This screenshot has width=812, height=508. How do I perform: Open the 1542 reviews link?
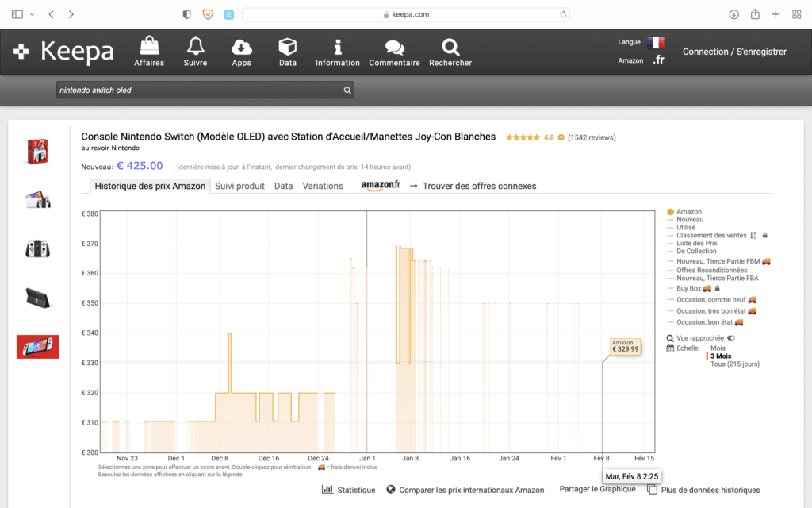[x=592, y=137]
